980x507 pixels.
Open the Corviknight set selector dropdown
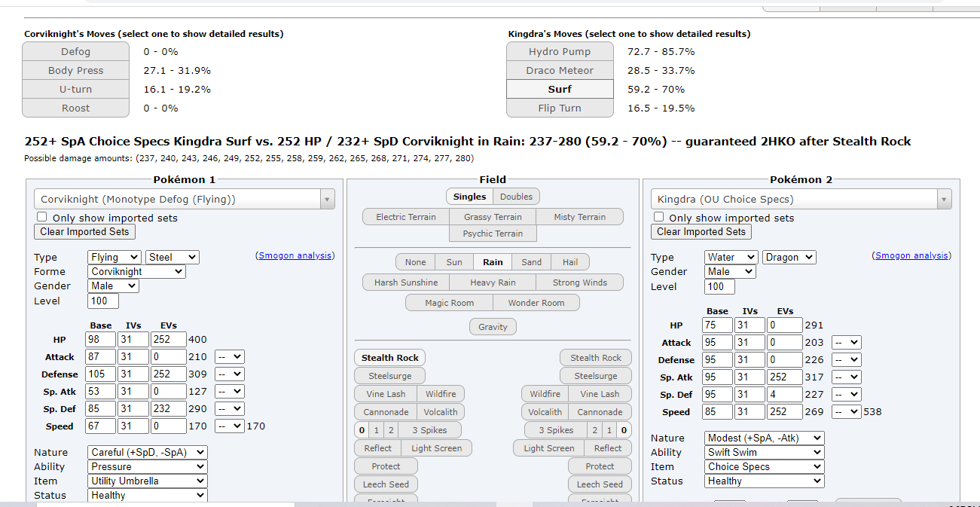coord(185,200)
